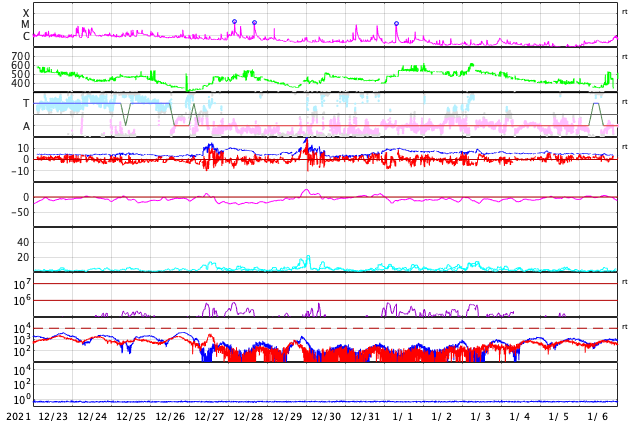The width and height of the screenshot is (634, 424).
Task: Click the rt label beside the X-ray flare panel
Action: coord(624,12)
